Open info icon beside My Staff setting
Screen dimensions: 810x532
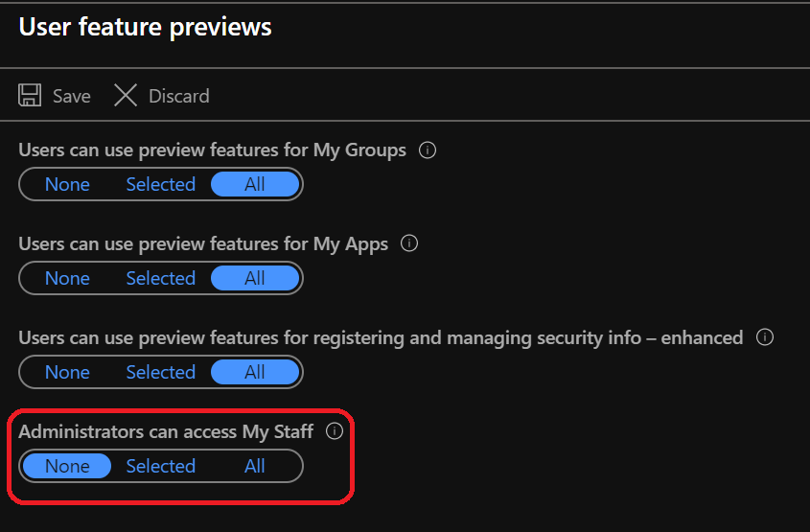(335, 431)
